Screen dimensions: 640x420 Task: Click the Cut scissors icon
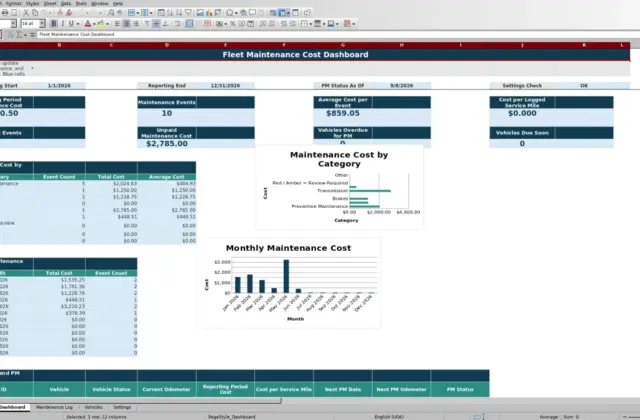click(26, 13)
